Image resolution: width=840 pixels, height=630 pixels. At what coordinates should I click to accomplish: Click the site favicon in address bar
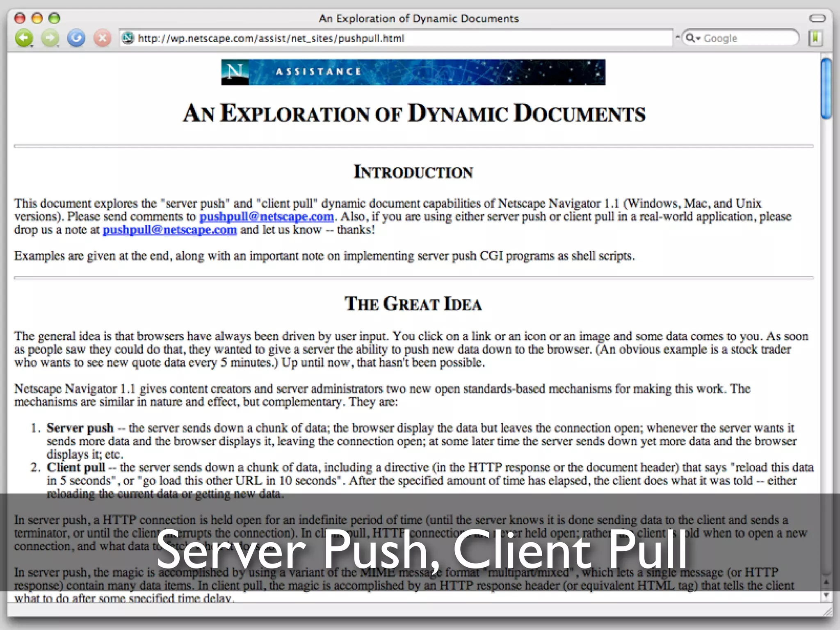[x=128, y=38]
